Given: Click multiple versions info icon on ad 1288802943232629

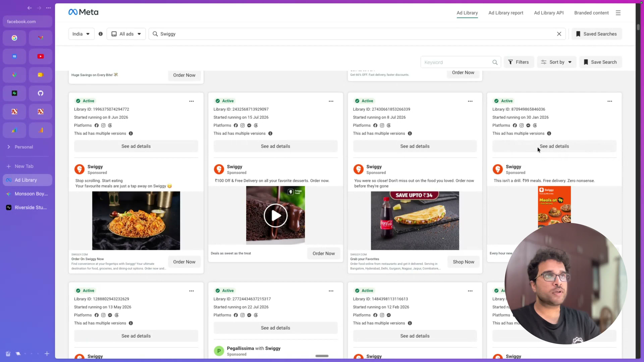Looking at the screenshot, I should coord(131,323).
